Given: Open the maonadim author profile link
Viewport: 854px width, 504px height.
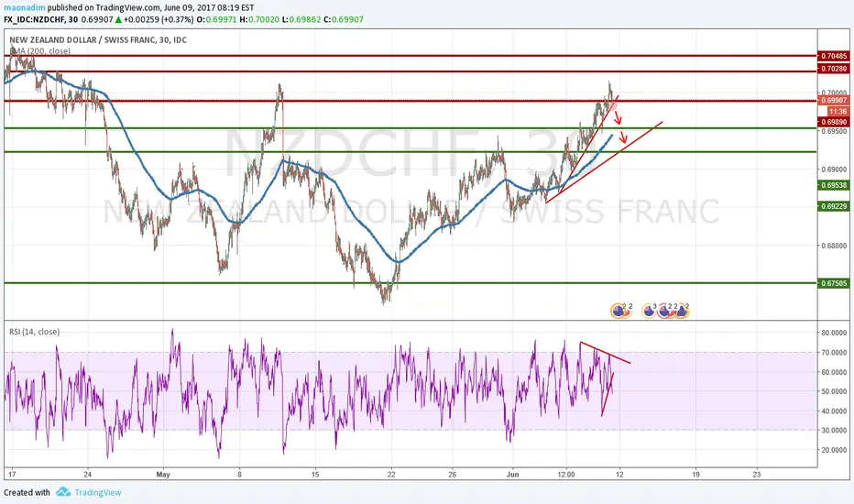Looking at the screenshot, I should (x=25, y=8).
